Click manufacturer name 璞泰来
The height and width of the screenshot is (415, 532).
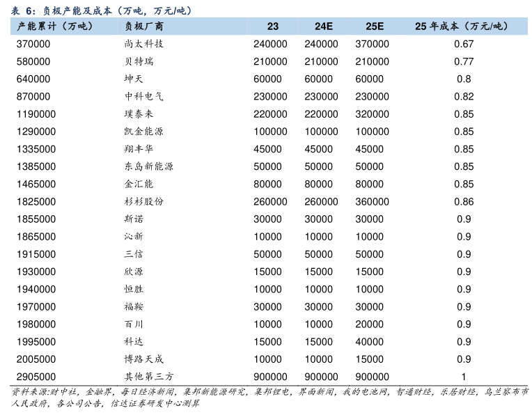[139, 114]
